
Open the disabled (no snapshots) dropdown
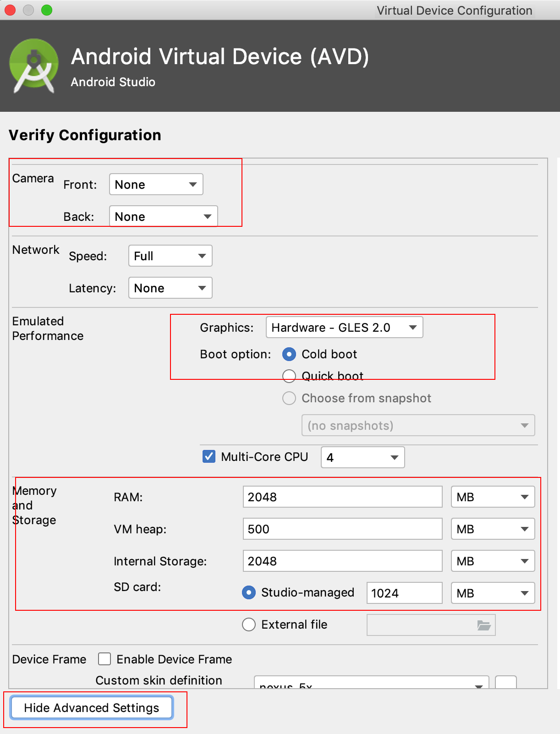tap(418, 426)
